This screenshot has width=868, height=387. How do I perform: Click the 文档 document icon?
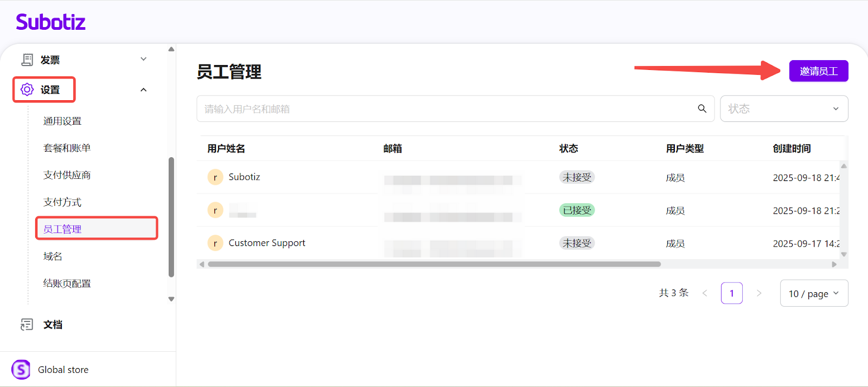click(27, 324)
